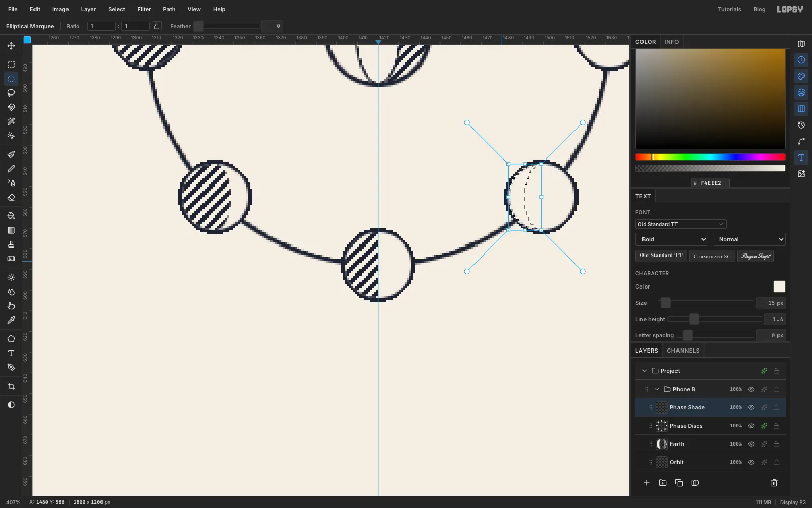Toggle the ratio lock in options bar
This screenshot has height=508, width=812.
point(157,26)
